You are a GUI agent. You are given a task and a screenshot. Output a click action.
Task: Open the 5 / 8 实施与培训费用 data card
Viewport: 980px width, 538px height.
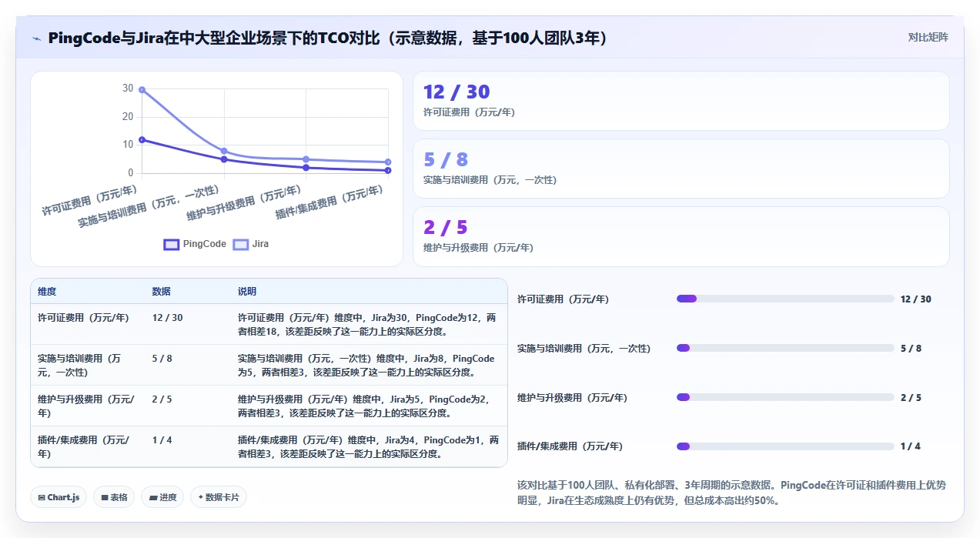click(x=681, y=169)
